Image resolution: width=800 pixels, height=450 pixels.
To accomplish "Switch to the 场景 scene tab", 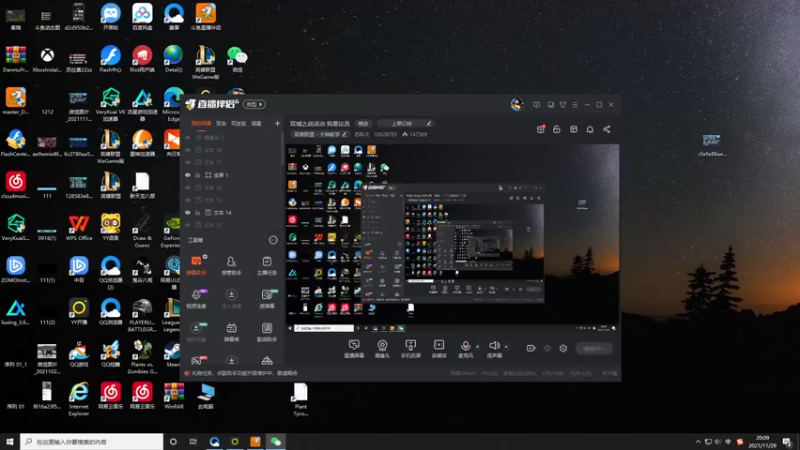I will (x=256, y=123).
